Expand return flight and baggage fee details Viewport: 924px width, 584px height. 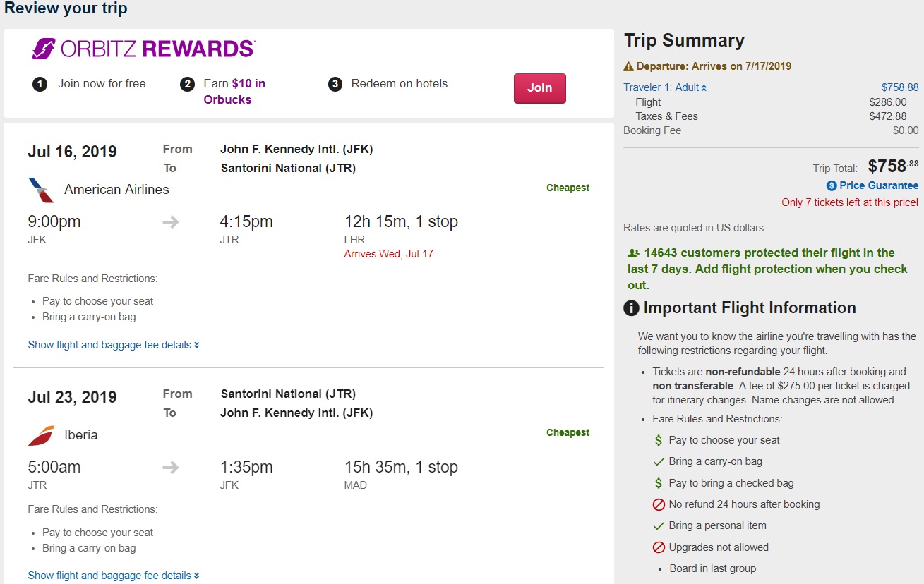pyautogui.click(x=114, y=576)
